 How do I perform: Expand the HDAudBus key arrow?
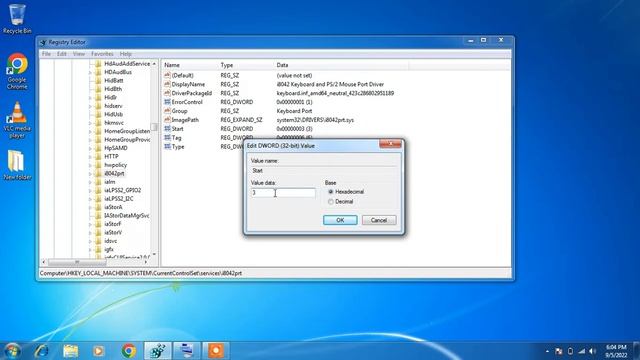pos(90,72)
